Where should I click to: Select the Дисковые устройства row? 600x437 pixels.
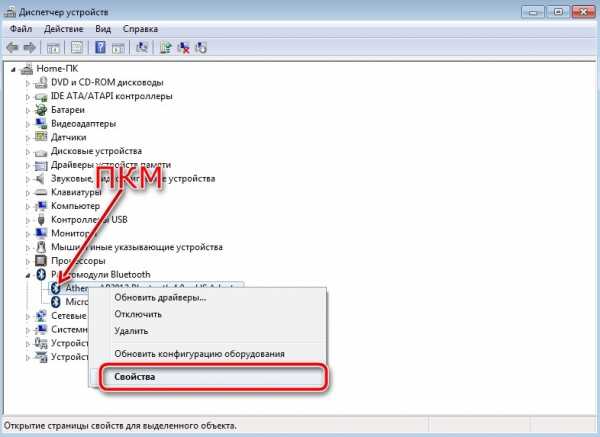pos(96,151)
